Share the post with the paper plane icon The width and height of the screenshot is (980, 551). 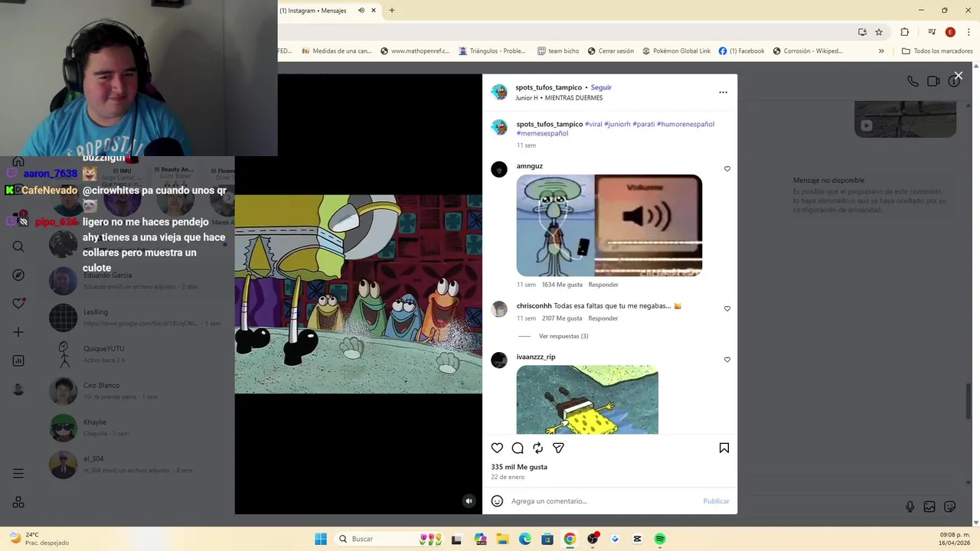(558, 448)
